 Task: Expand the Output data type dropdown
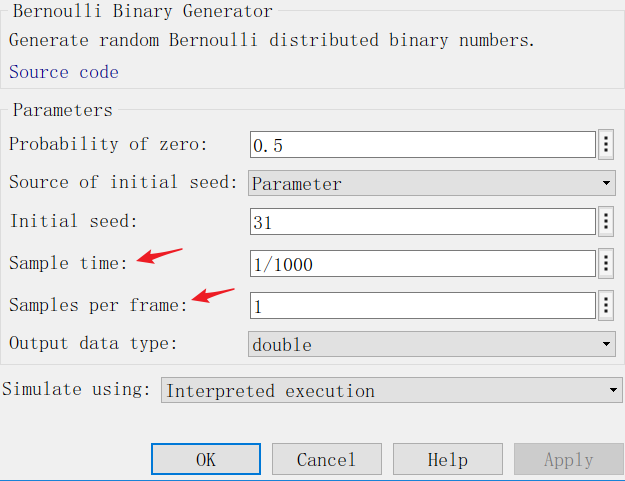tap(432, 344)
